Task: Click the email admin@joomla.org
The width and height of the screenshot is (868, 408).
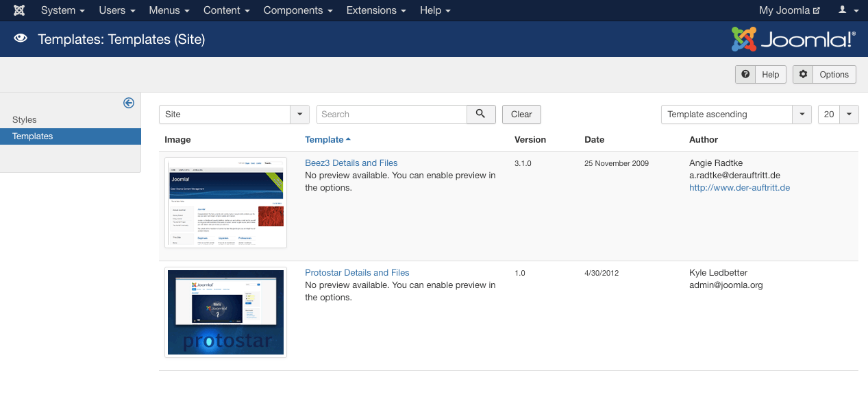Action: [x=726, y=285]
